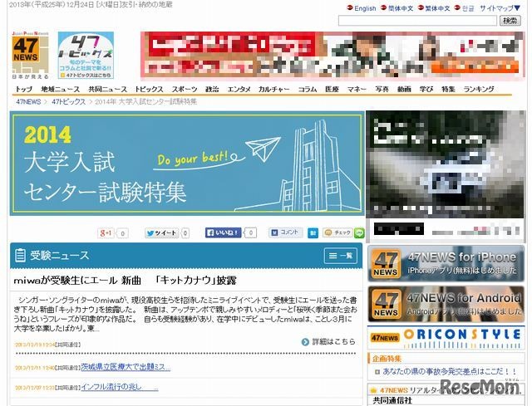This screenshot has width=532, height=406.
Task: Open the スポーツ section
Action: (185, 89)
